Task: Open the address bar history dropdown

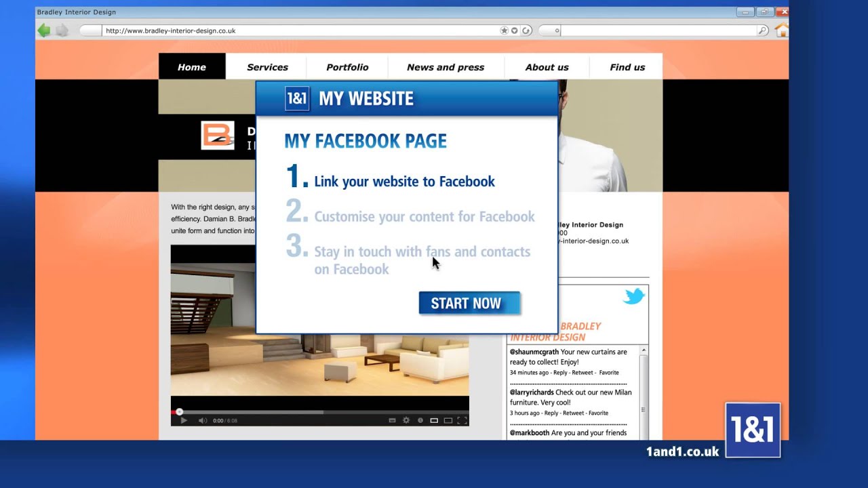Action: click(515, 30)
